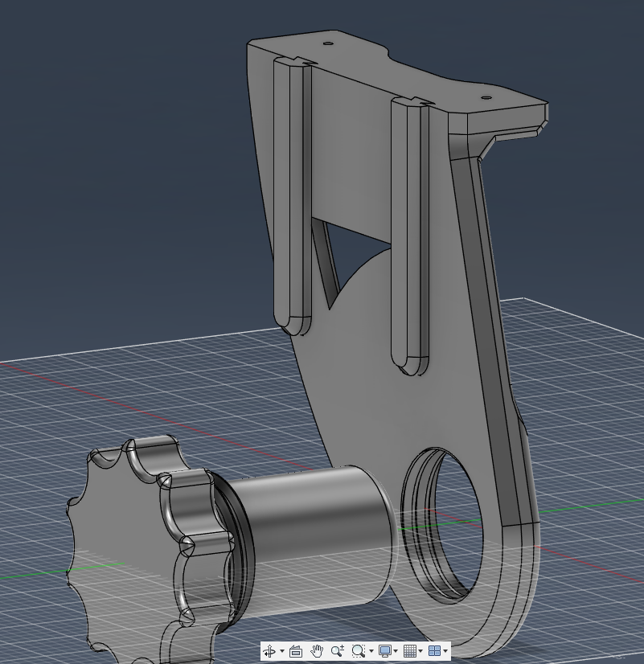Choose the Zoom plus/minus tool
Screen dimensions: 644x664
(x=338, y=651)
